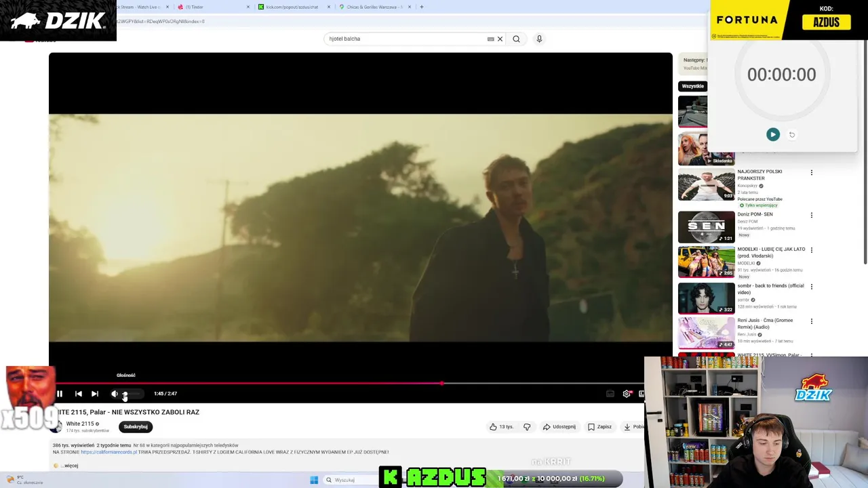Select the Wszystkie filter chip
Viewport: 868px width, 488px height.
693,86
